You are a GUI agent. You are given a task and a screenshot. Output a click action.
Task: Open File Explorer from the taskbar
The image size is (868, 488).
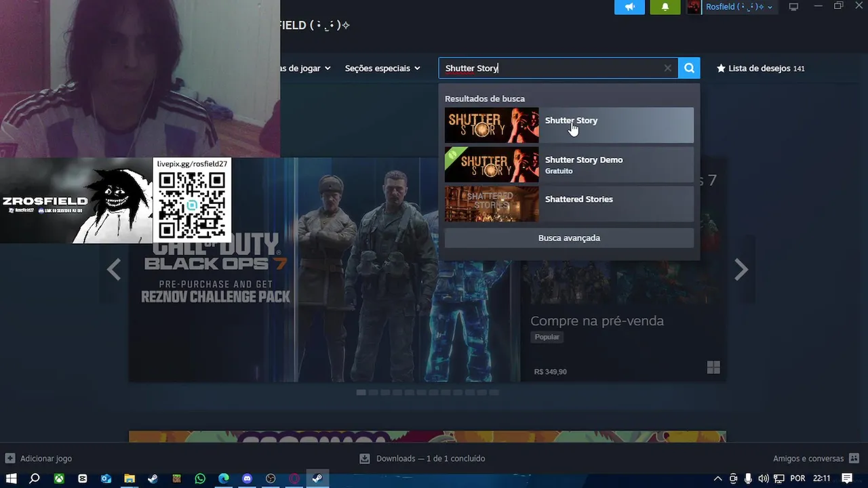pyautogui.click(x=130, y=479)
